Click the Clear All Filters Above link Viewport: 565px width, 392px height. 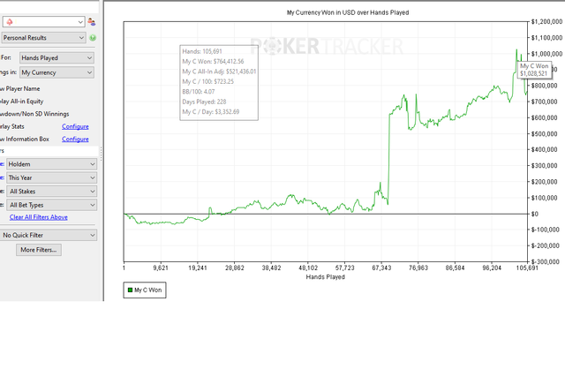[39, 217]
